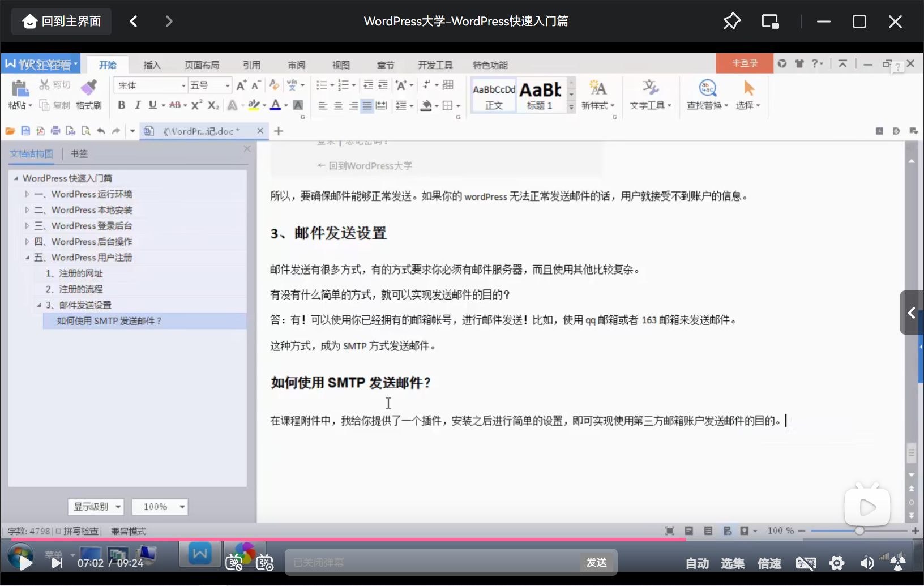Image resolution: width=924 pixels, height=586 pixels.
Task: Click the next video skip button
Action: [57, 563]
